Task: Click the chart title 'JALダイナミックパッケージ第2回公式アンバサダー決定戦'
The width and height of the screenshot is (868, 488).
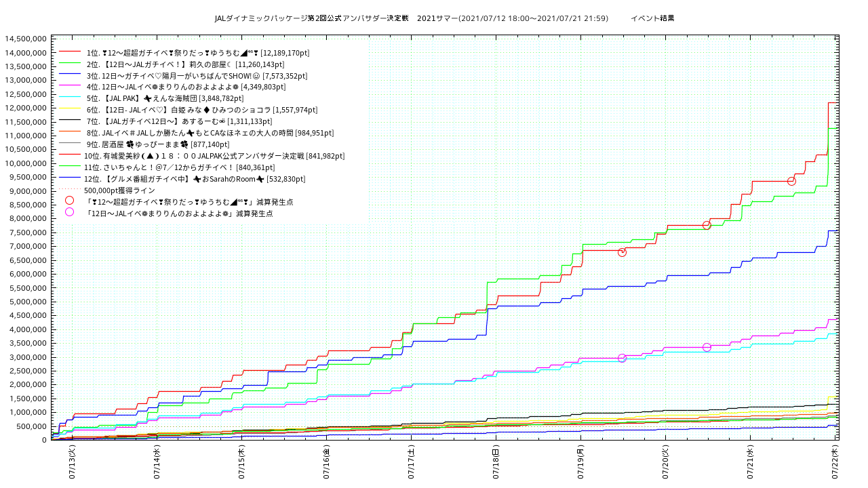Action: pos(312,18)
